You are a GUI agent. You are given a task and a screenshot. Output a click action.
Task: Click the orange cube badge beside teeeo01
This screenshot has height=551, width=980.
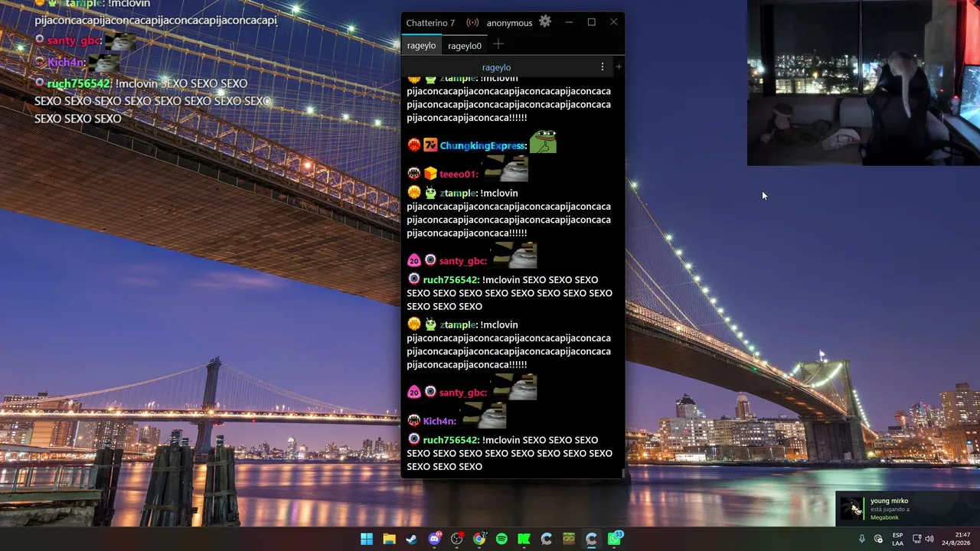[430, 174]
